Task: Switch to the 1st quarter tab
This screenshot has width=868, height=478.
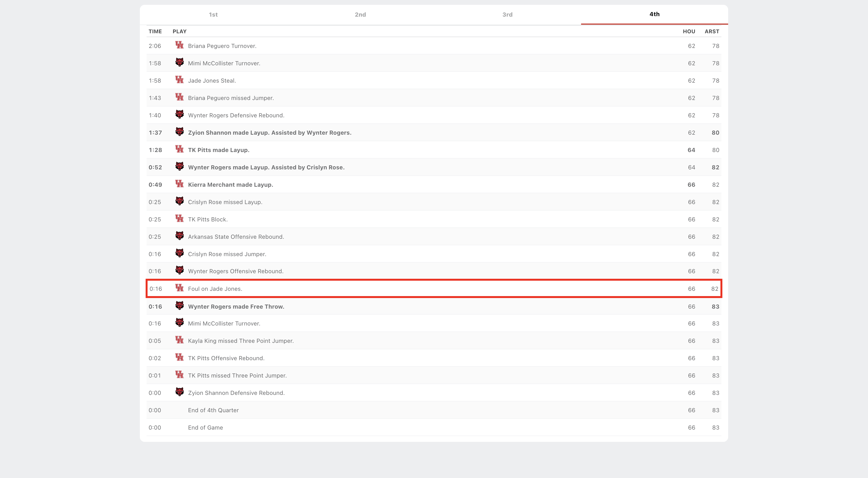Action: [213, 14]
